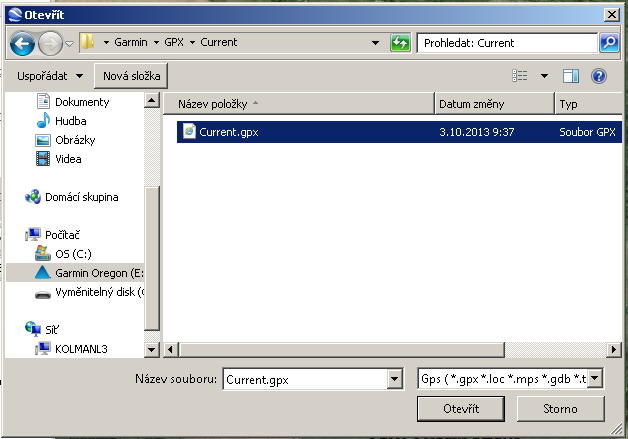Sort by the Datum změny column header

[493, 104]
